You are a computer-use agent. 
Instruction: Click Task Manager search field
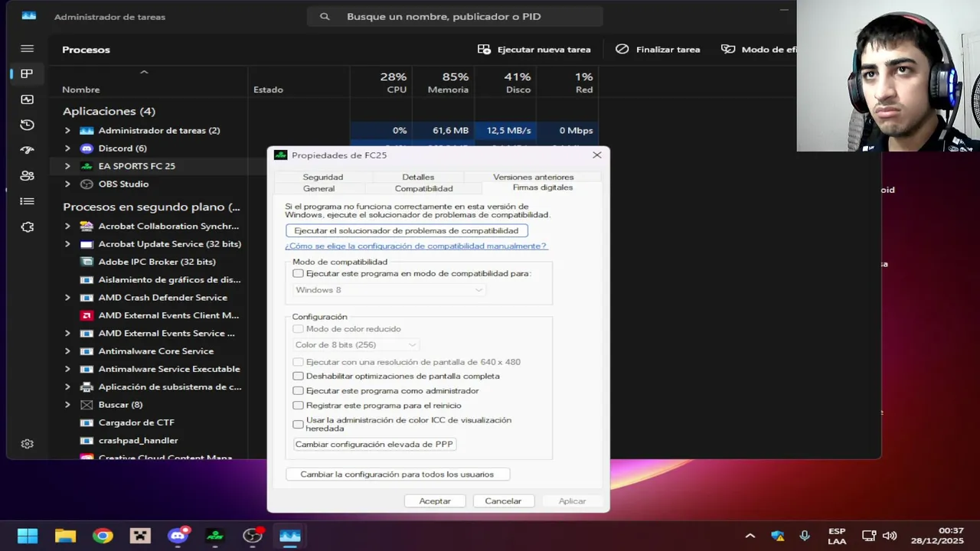click(455, 16)
